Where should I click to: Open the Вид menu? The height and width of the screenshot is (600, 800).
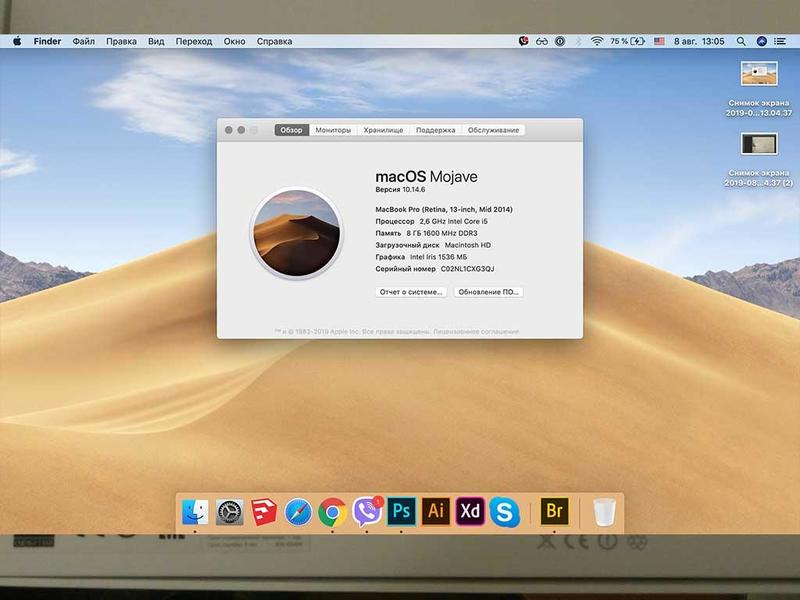point(156,41)
